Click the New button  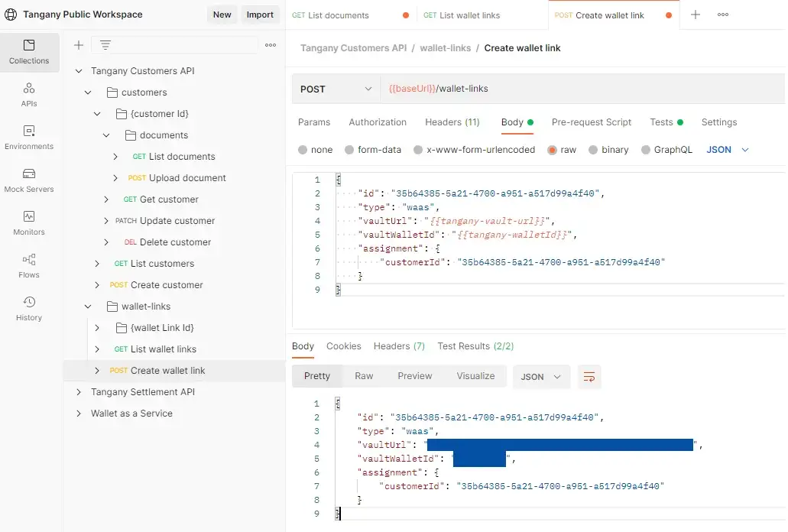(x=222, y=15)
